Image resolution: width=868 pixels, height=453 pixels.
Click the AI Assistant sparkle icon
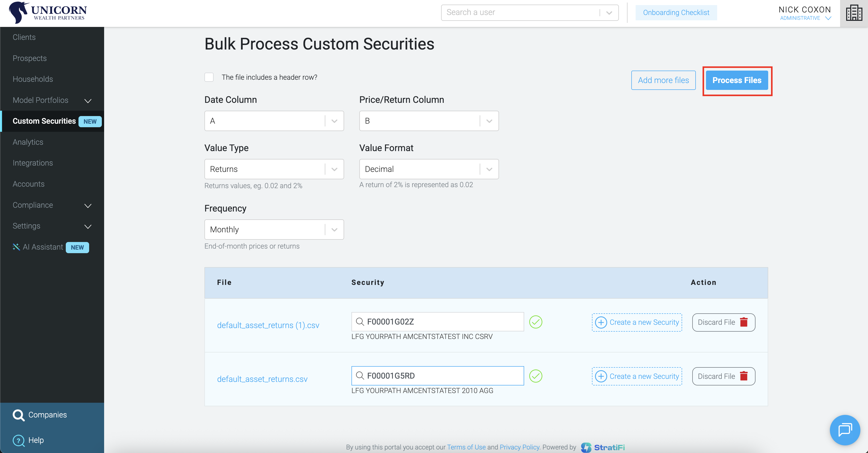click(x=16, y=247)
